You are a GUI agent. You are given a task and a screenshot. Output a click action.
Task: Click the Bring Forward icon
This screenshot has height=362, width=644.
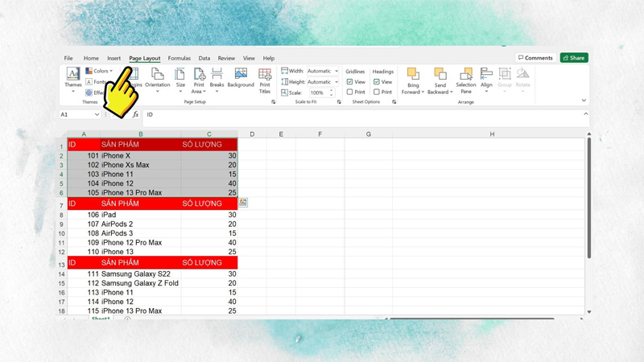click(413, 74)
